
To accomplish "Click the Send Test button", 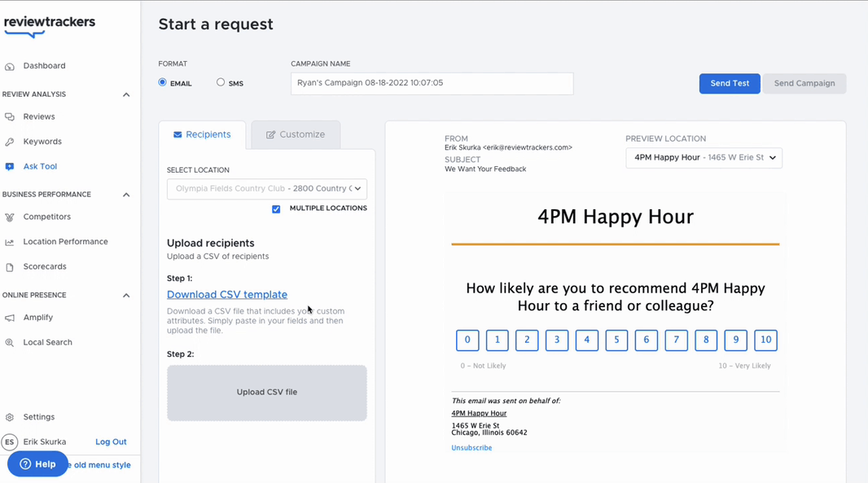I will click(730, 84).
